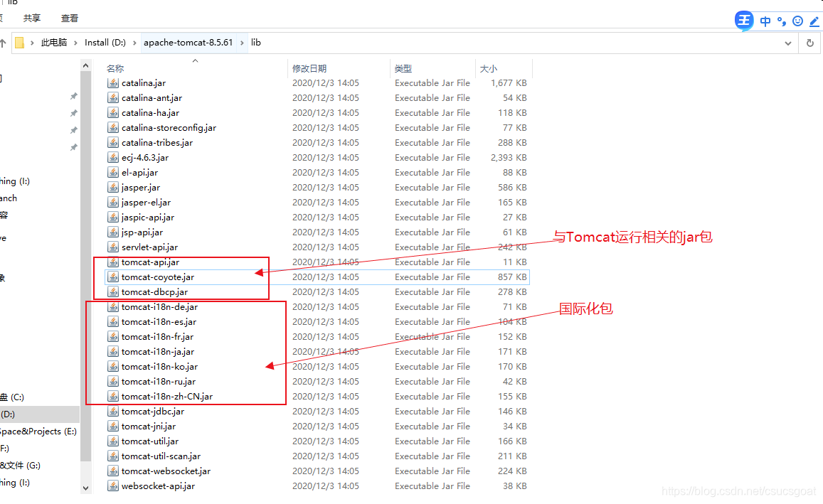Image resolution: width=823 pixels, height=504 pixels.
Task: Click the blue input method logo icon
Action: click(x=744, y=21)
